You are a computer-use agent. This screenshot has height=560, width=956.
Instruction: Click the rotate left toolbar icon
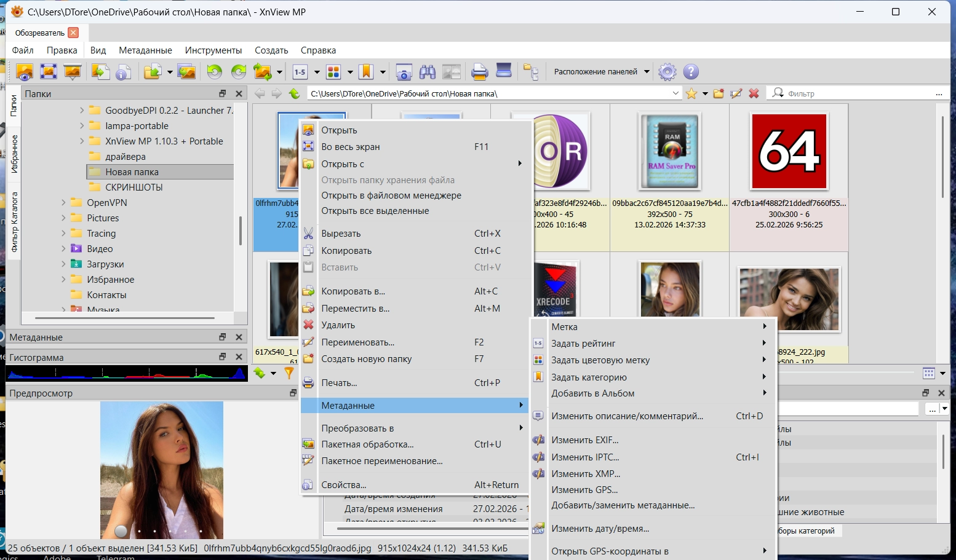[x=214, y=72]
